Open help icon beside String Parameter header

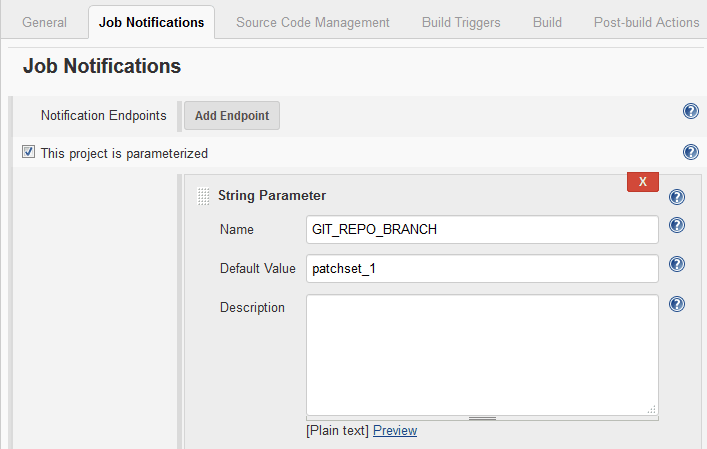pyautogui.click(x=677, y=197)
